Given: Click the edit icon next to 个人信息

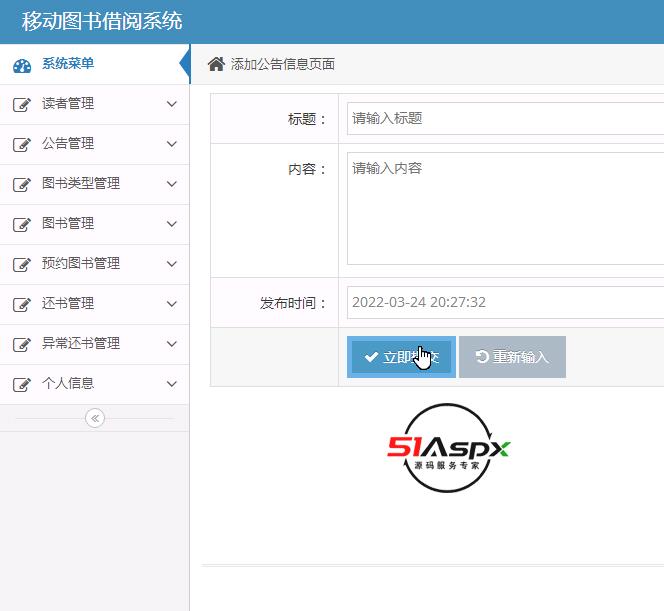Looking at the screenshot, I should (22, 384).
